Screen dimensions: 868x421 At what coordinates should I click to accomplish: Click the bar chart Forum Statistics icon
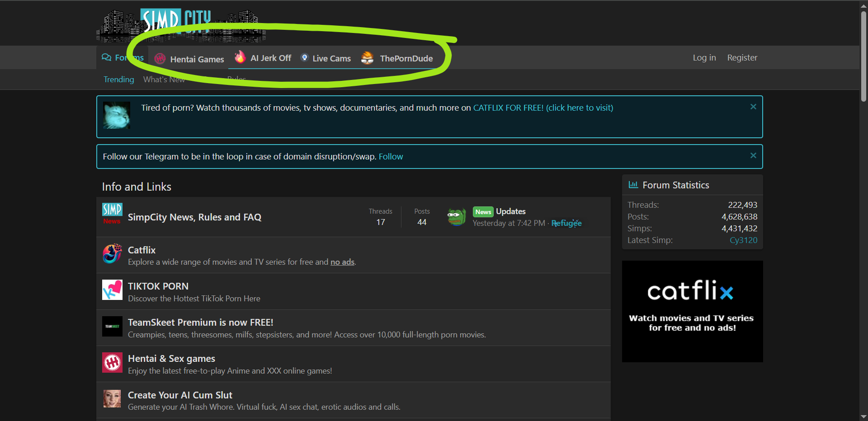[x=633, y=185]
